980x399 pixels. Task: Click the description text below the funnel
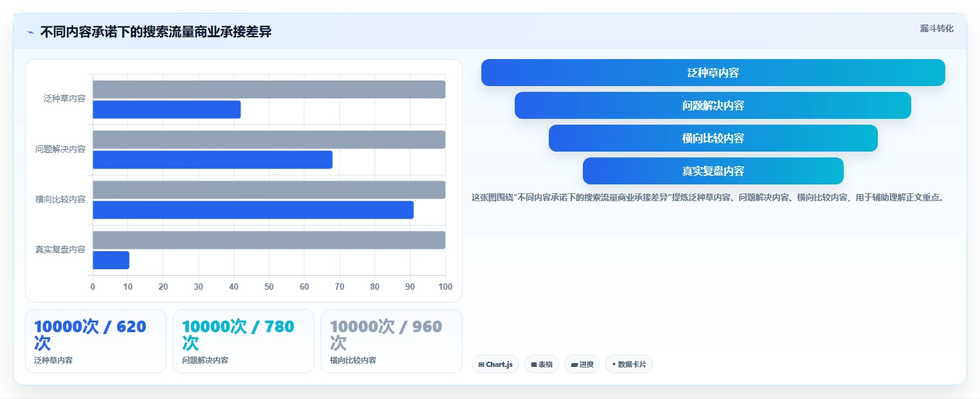coord(709,198)
